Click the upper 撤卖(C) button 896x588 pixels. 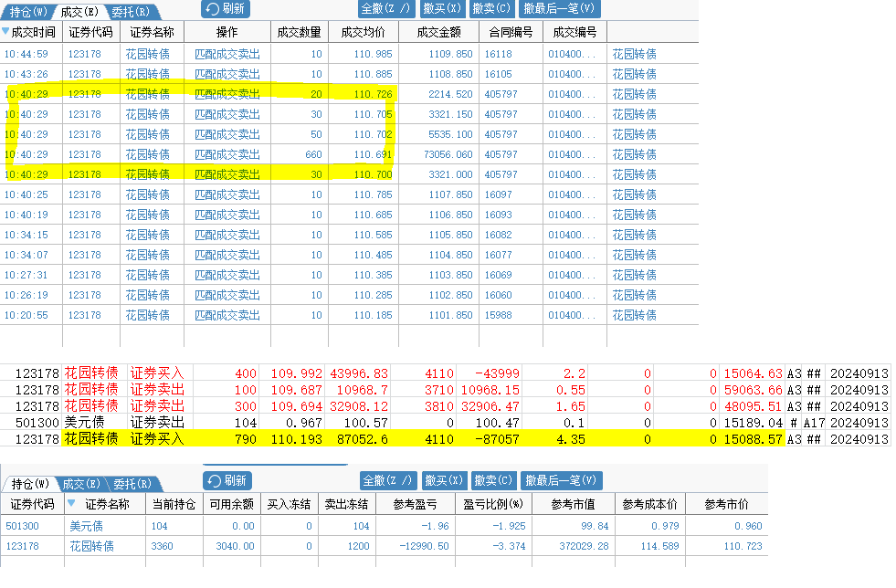coord(491,8)
